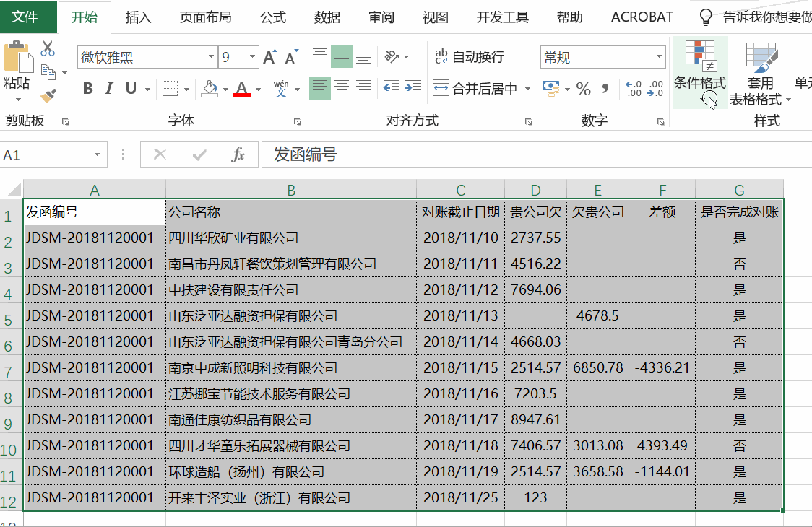Open 剪贴板 clipboard dialog launcher
Image resolution: width=812 pixels, height=527 pixels.
tap(66, 122)
